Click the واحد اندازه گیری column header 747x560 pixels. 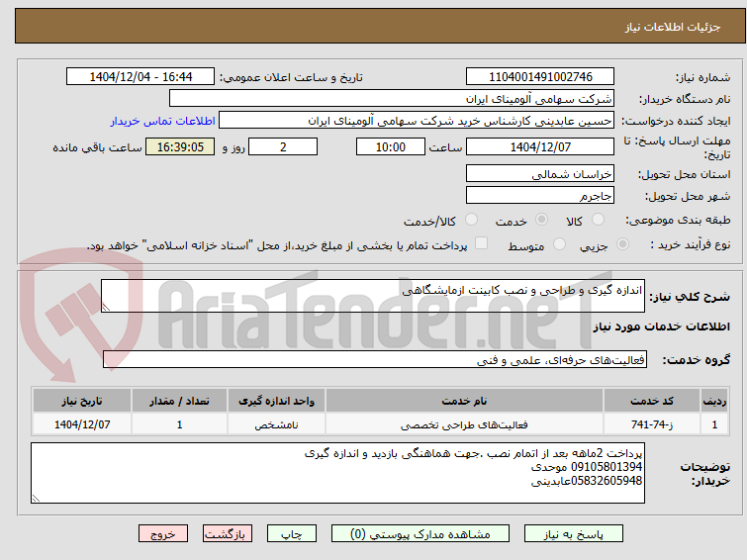tap(276, 401)
